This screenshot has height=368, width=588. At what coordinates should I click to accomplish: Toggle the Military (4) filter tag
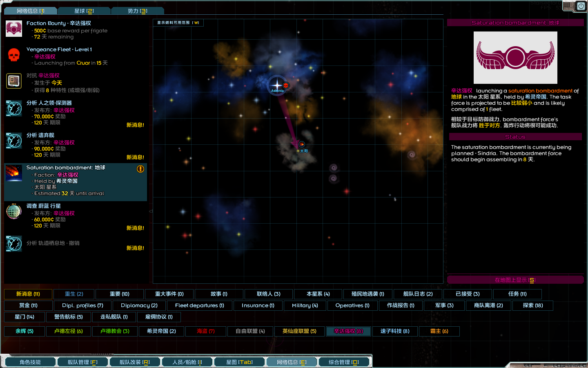(305, 305)
